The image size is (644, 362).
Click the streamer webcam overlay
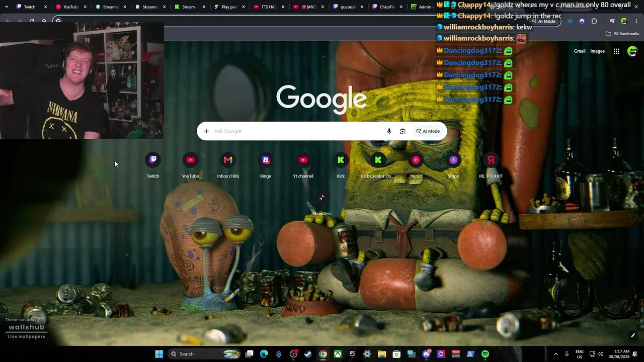[x=82, y=80]
